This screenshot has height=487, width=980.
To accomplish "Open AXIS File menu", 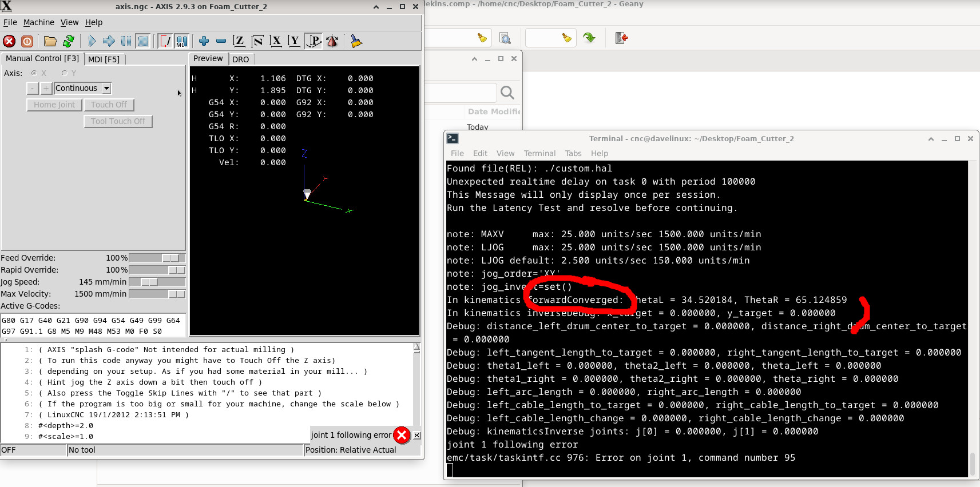I will point(10,22).
